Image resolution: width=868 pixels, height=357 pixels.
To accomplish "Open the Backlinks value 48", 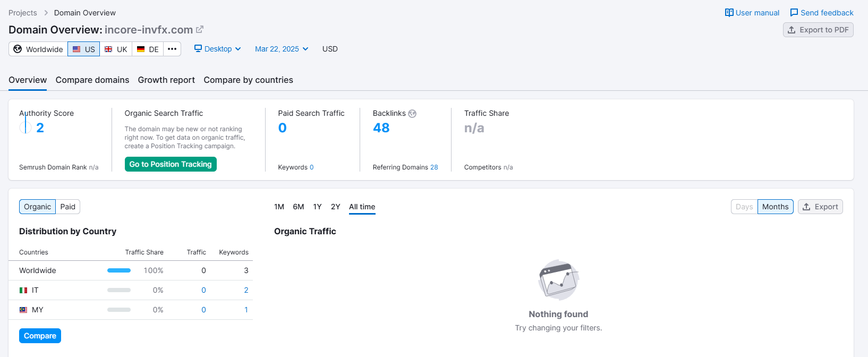I will 381,128.
